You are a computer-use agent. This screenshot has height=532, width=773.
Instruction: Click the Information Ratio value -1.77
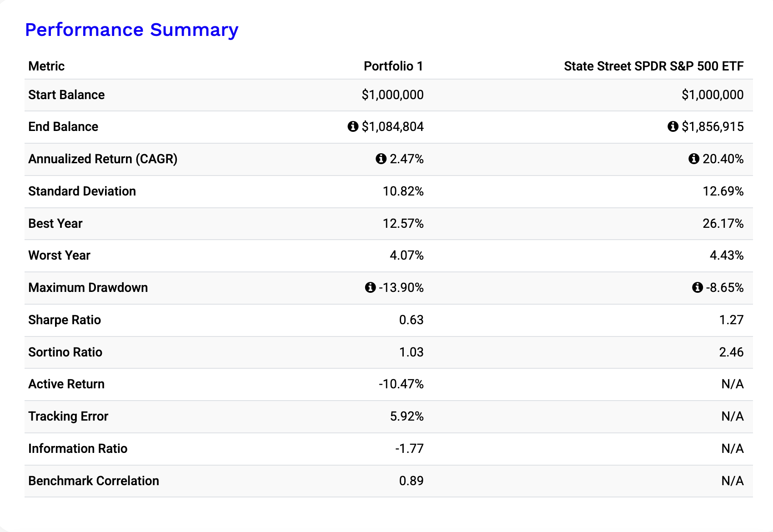(x=409, y=449)
